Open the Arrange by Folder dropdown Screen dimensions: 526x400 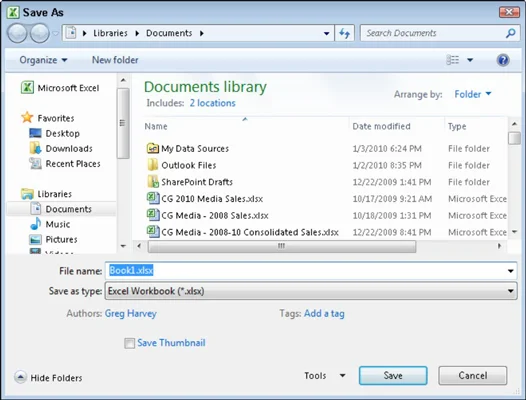tap(473, 94)
